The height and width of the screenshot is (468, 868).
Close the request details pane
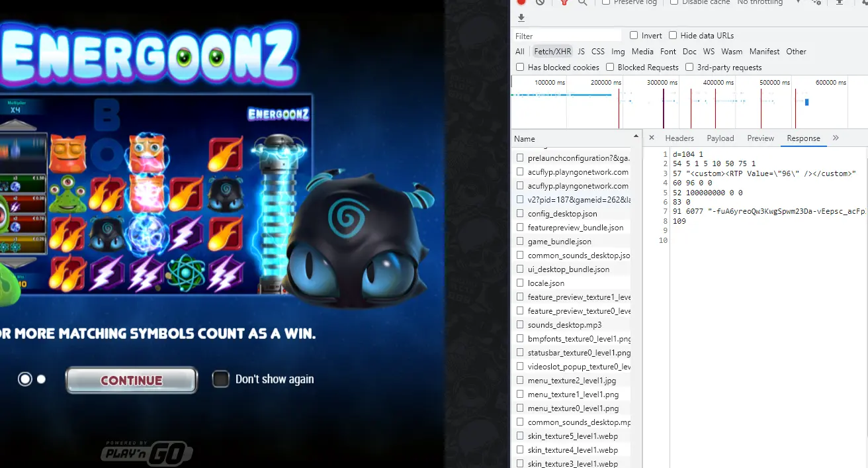652,138
